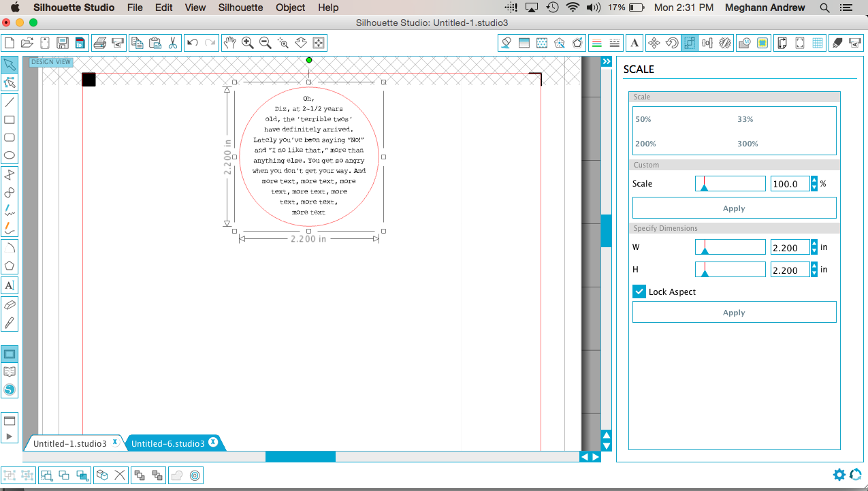Image resolution: width=868 pixels, height=491 pixels.
Task: Decrease the width W stepper value
Action: 814,251
